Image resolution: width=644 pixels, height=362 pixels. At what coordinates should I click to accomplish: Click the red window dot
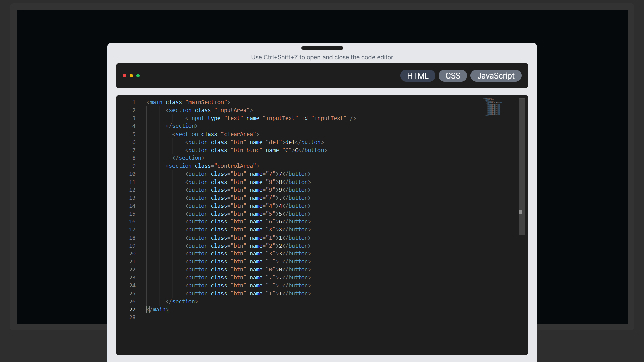pos(125,76)
